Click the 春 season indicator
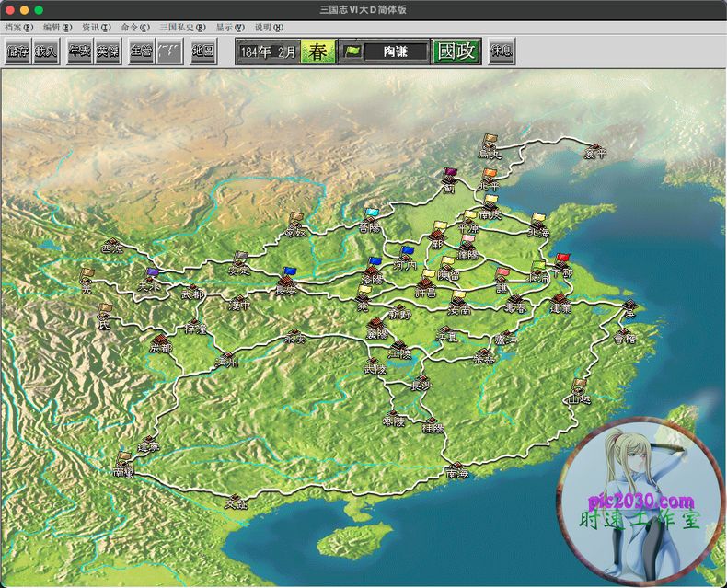The height and width of the screenshot is (588, 727). coord(318,52)
